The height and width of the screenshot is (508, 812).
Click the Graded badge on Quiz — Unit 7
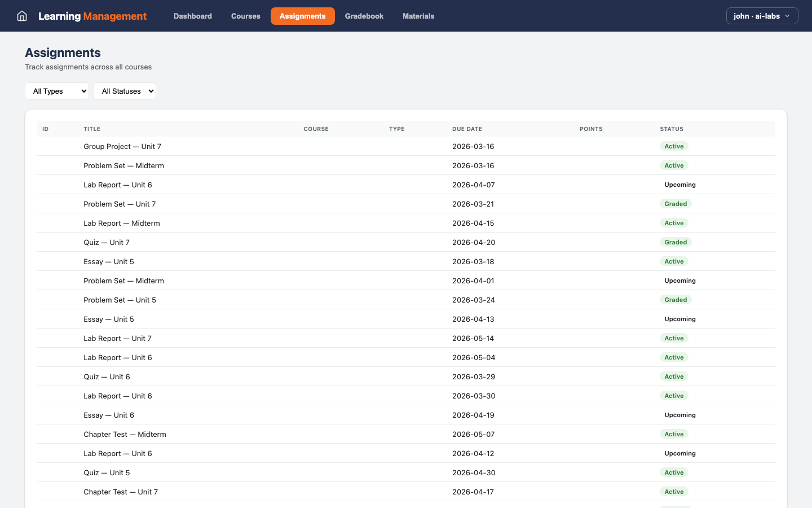click(676, 242)
